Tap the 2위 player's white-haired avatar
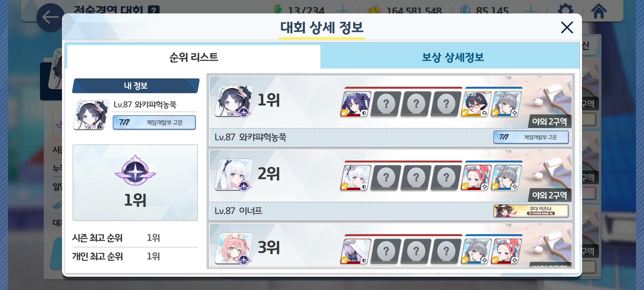Image resolution: width=644 pixels, height=290 pixels. [234, 175]
